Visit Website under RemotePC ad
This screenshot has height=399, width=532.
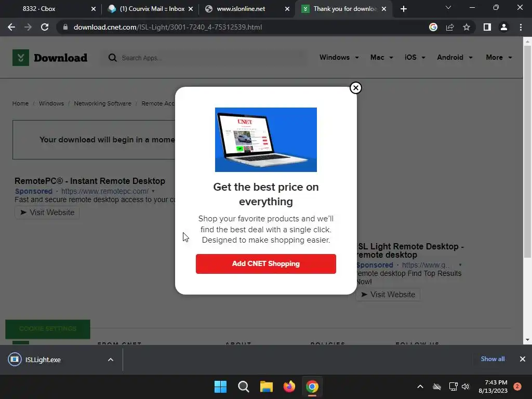[x=47, y=212]
